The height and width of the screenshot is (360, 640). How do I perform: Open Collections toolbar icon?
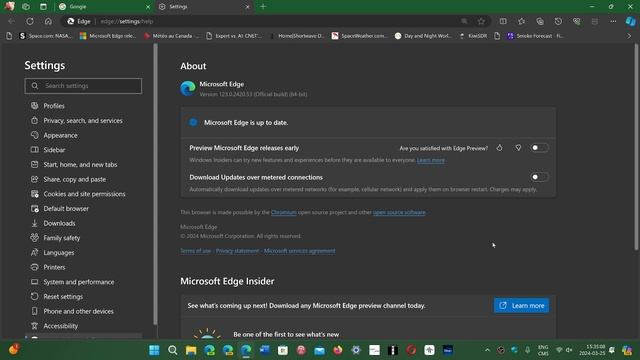point(540,21)
